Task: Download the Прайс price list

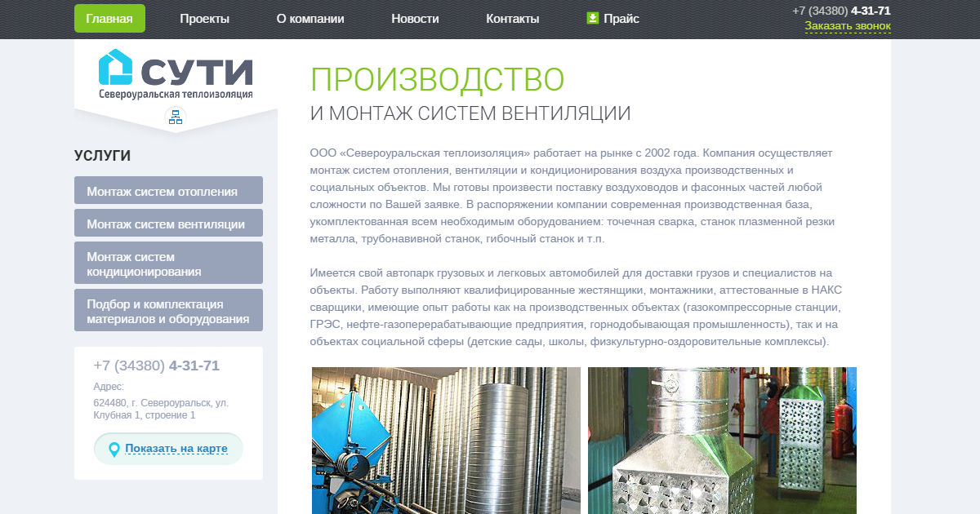Action: (621, 18)
